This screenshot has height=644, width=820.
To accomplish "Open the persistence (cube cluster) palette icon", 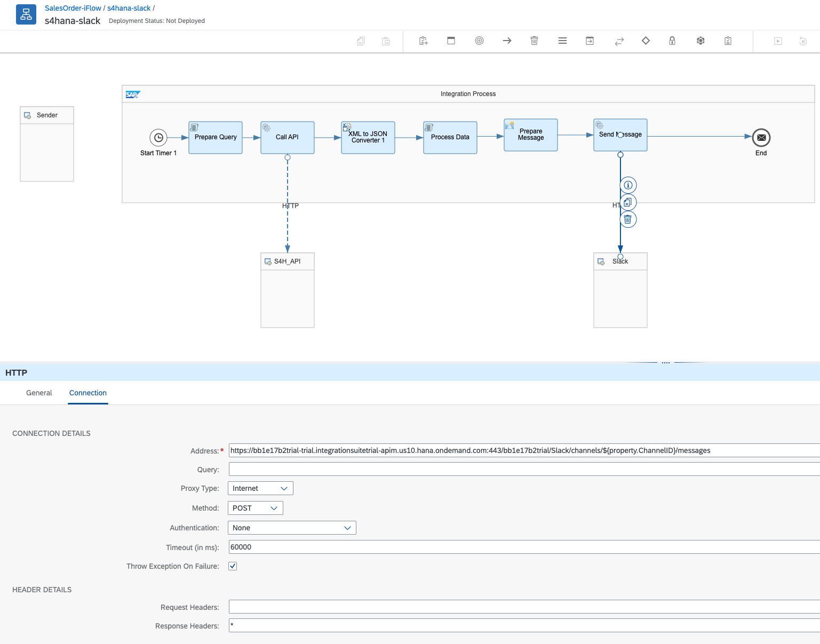I will [x=700, y=41].
